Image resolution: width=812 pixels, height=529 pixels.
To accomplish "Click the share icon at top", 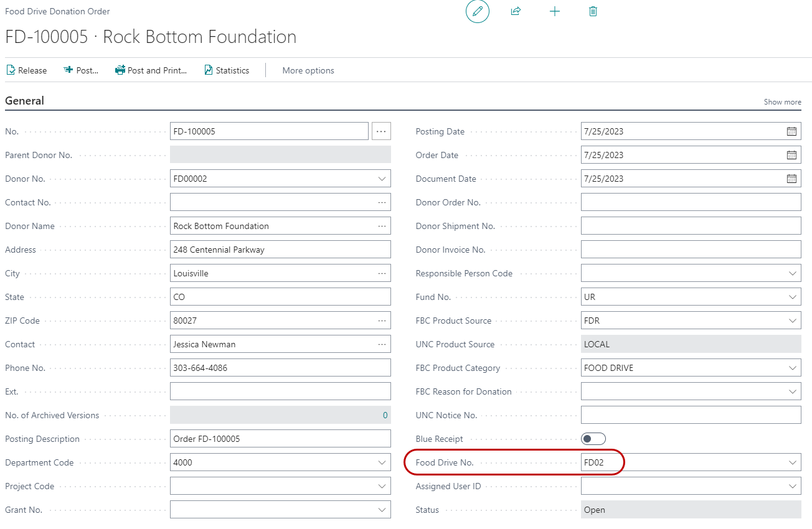I will (516, 11).
